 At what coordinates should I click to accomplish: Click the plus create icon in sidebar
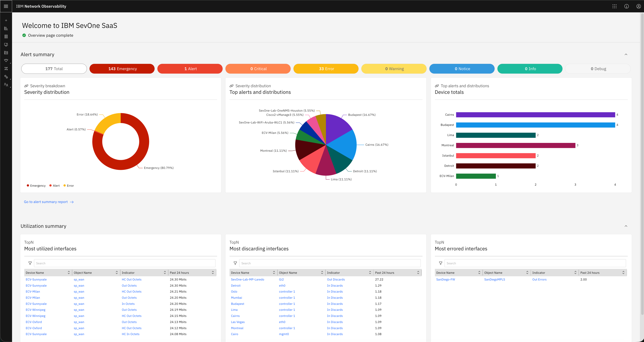click(x=6, y=21)
